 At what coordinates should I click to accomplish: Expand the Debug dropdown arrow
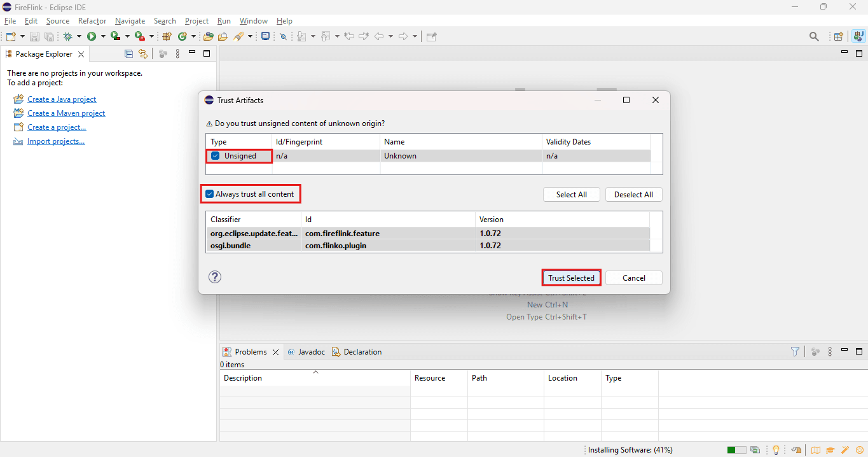pos(79,36)
